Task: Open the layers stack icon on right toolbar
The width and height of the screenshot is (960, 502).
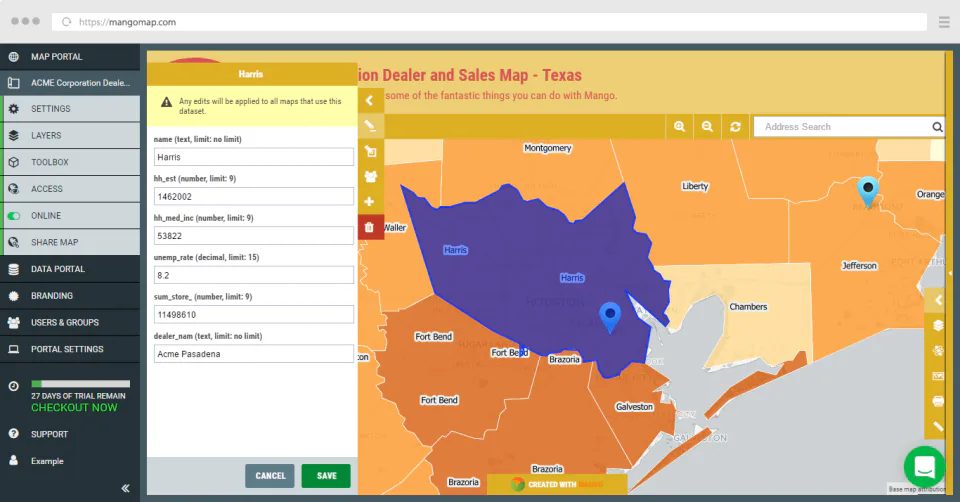Action: point(938,325)
